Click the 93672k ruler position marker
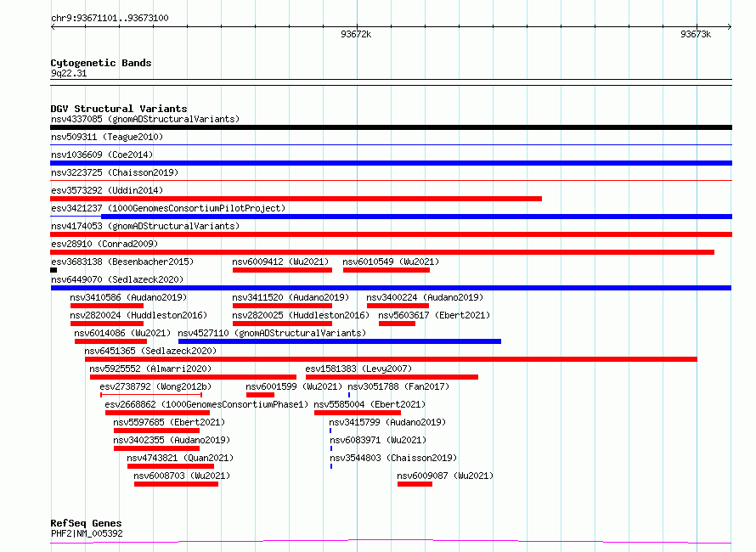The height and width of the screenshot is (552, 756). click(356, 34)
